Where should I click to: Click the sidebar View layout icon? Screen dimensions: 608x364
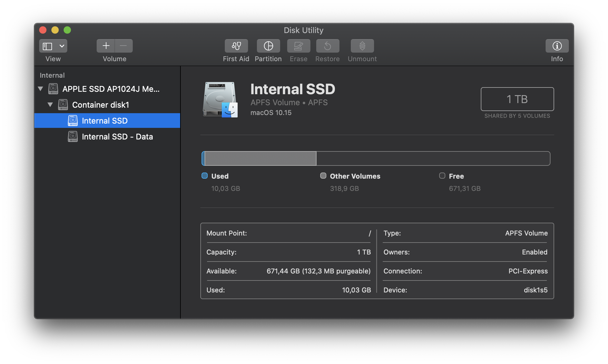tap(47, 46)
